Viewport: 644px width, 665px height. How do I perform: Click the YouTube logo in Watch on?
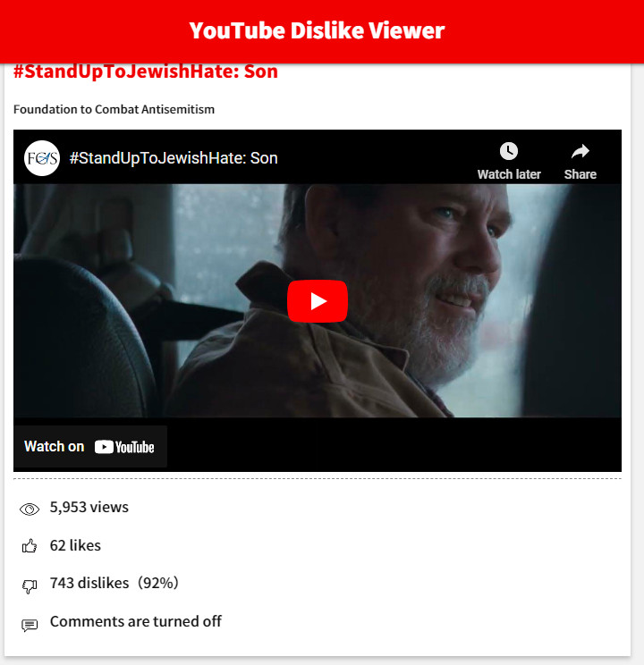pyautogui.click(x=124, y=447)
